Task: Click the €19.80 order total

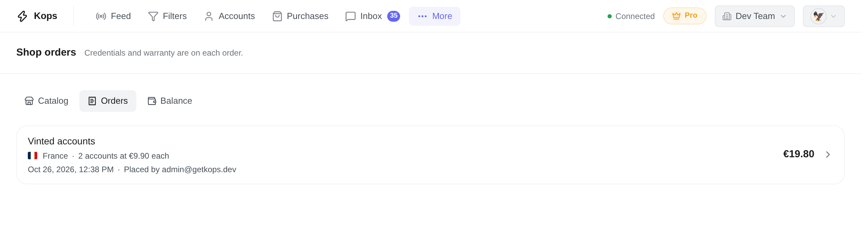Action: point(798,154)
